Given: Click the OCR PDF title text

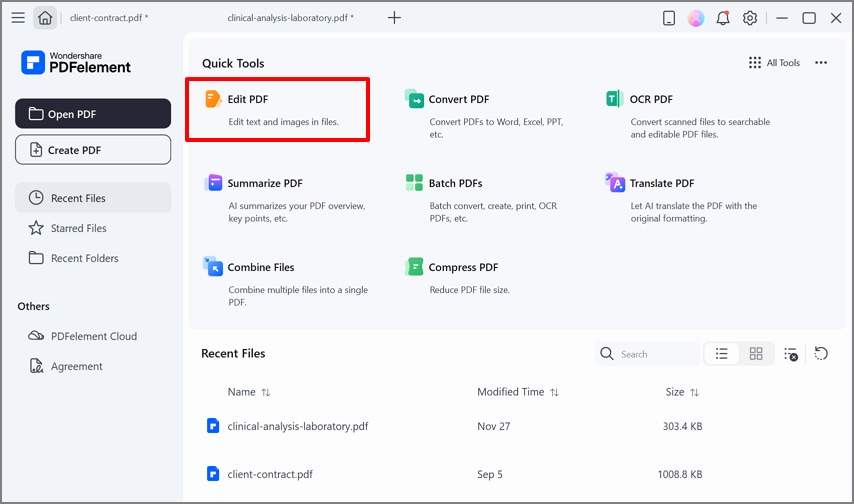Looking at the screenshot, I should coord(651,99).
